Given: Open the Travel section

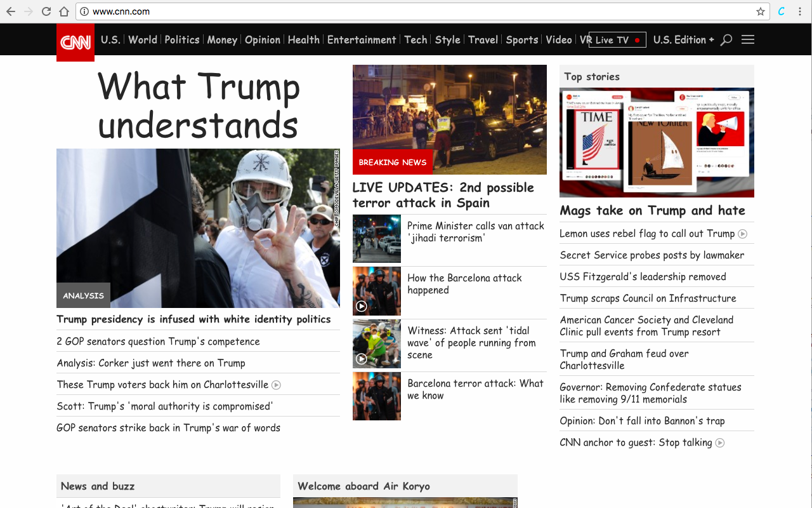Looking at the screenshot, I should [483, 39].
